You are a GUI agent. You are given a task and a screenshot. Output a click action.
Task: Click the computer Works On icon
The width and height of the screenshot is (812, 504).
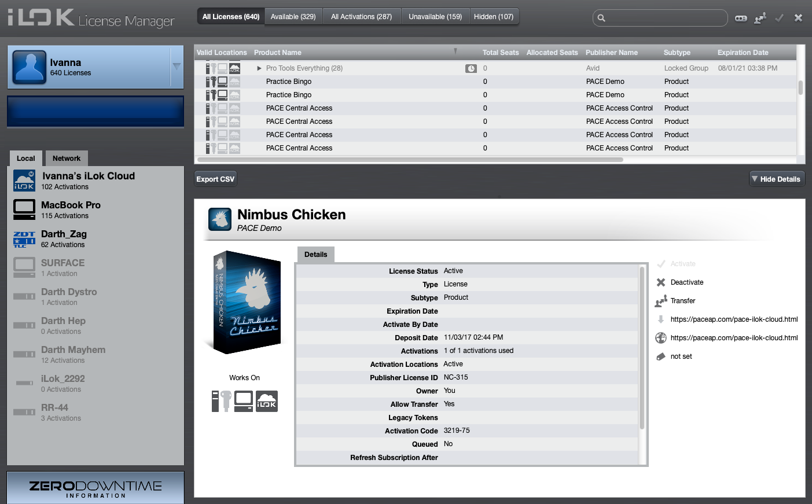click(244, 401)
